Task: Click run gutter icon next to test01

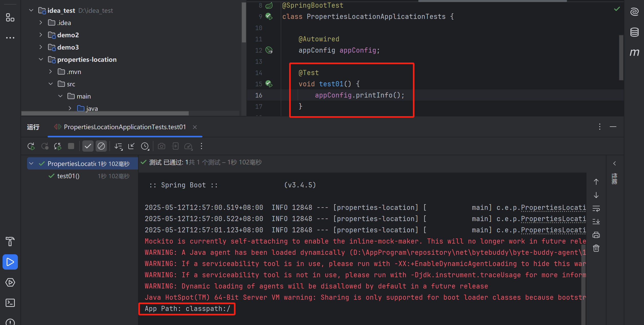Action: [x=269, y=84]
